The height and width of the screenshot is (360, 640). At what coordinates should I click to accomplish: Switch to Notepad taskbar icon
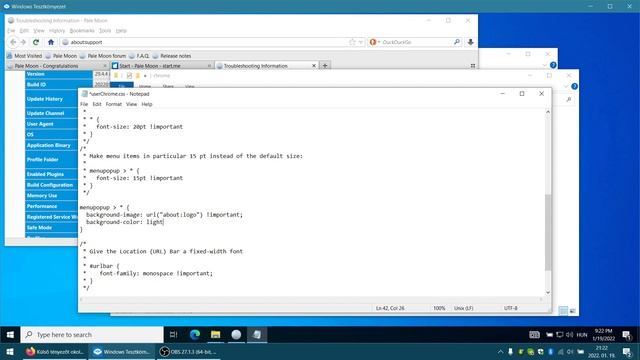257,335
